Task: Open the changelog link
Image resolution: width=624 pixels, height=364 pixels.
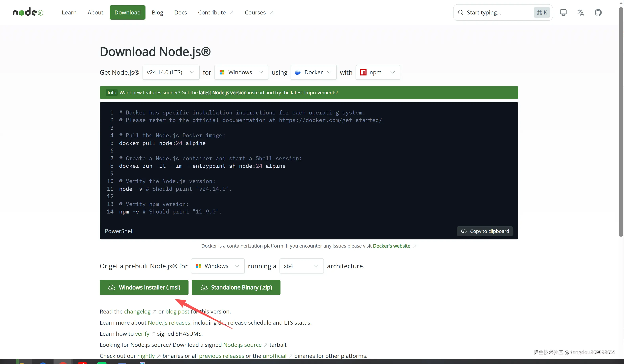Action: [137, 312]
